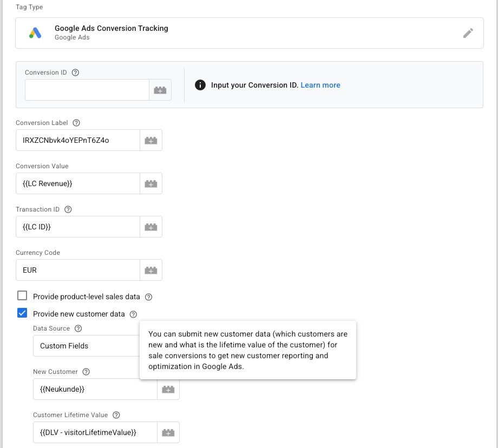Click the Google Ads logo icon
Image resolution: width=498 pixels, height=448 pixels.
(35, 33)
